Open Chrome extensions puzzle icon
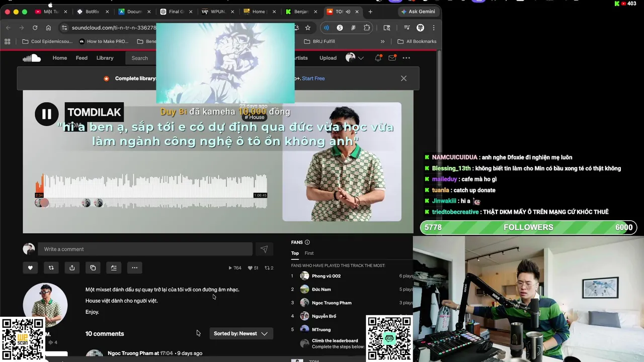The height and width of the screenshot is (362, 644). (367, 28)
